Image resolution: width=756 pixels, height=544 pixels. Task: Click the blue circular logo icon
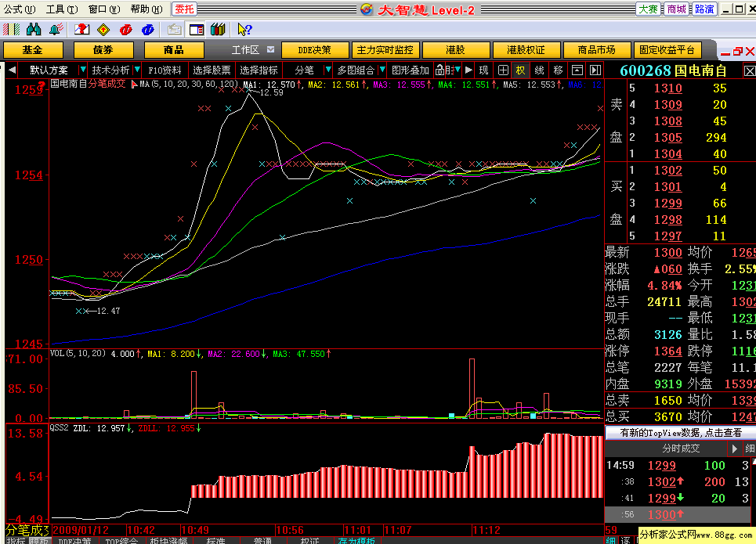click(x=147, y=30)
